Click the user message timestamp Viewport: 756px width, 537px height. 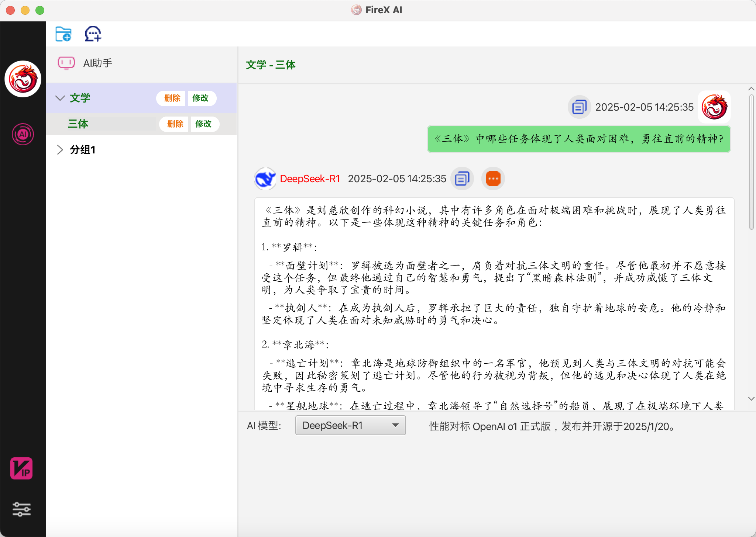645,107
